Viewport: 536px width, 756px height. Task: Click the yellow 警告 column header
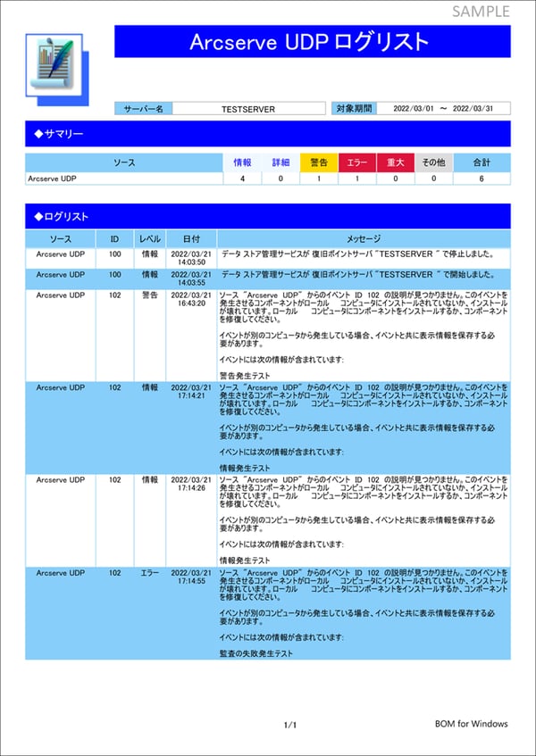click(x=319, y=163)
